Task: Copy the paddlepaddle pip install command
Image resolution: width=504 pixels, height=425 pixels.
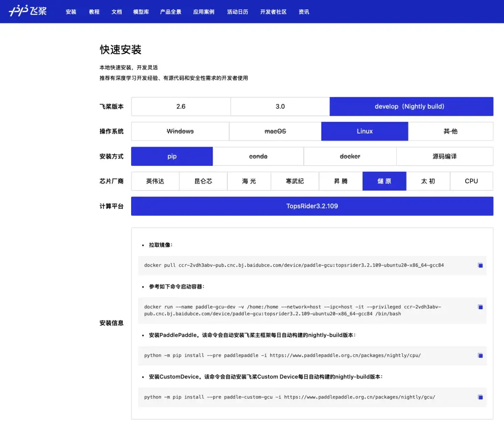Action: point(480,355)
